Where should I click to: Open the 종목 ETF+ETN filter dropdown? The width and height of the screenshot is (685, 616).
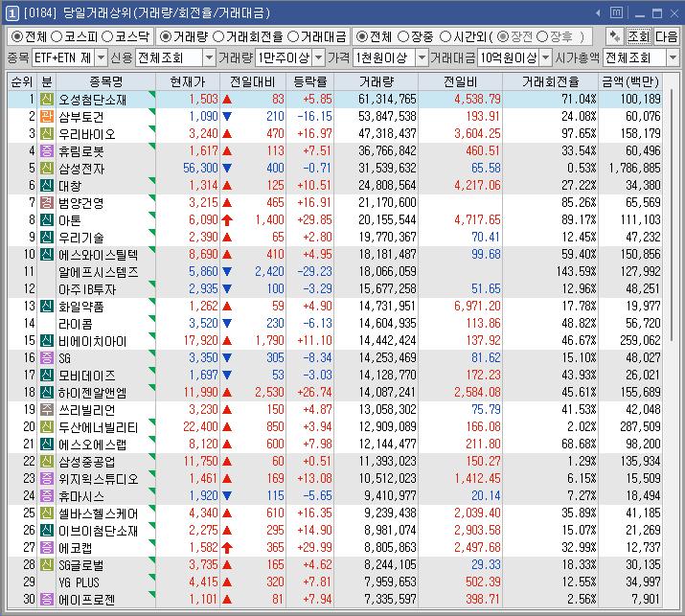[x=101, y=57]
